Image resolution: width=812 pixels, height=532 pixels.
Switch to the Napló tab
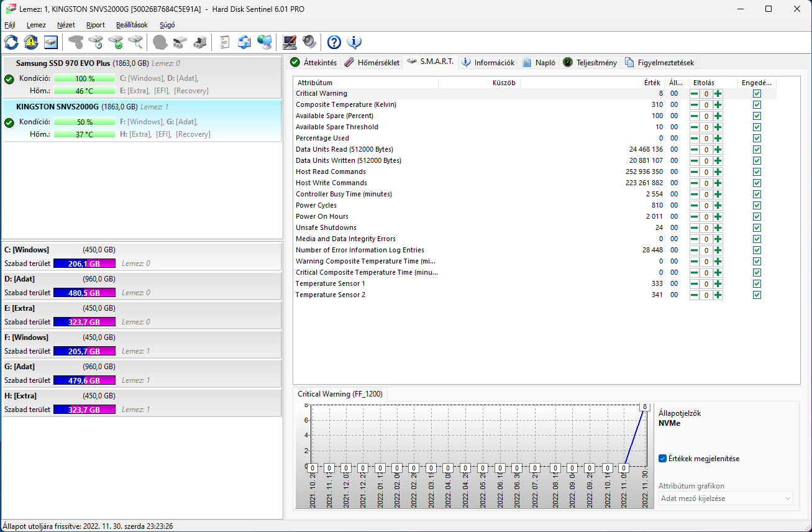click(x=539, y=62)
